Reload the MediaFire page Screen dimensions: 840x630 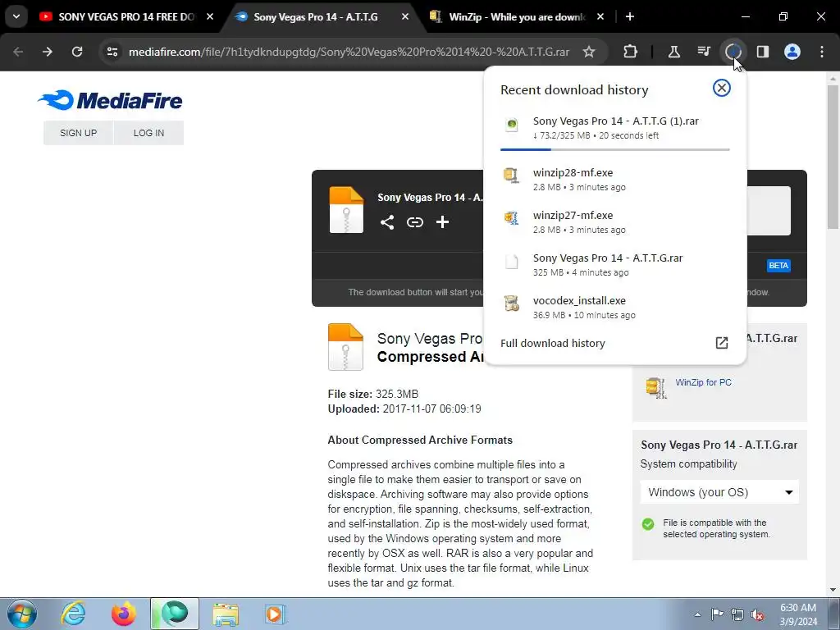77,52
